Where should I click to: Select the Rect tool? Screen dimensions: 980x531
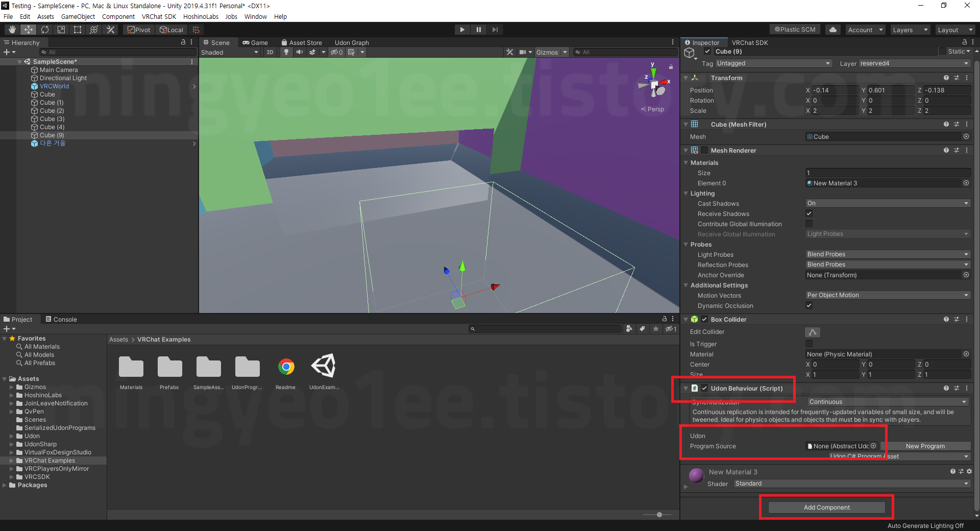tap(78, 30)
